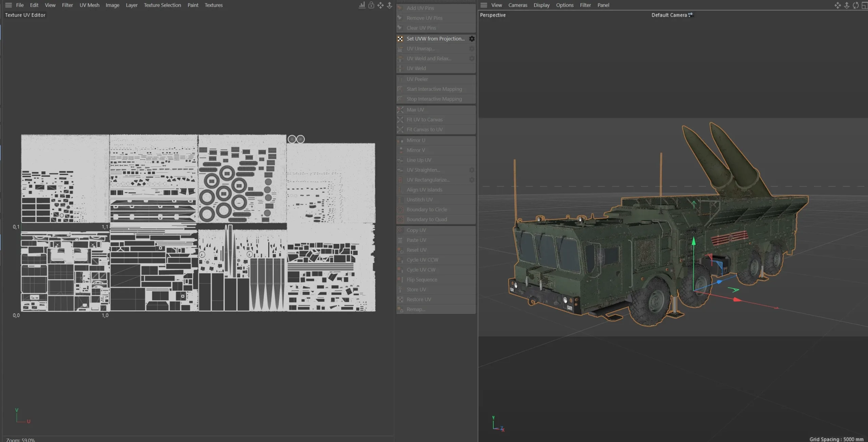Open the UV editor hamburger menu

click(8, 5)
